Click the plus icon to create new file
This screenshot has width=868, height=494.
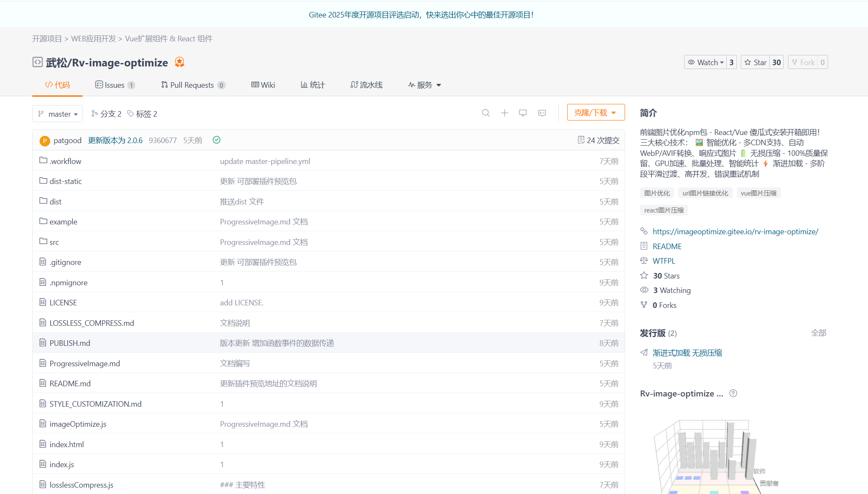pyautogui.click(x=504, y=113)
